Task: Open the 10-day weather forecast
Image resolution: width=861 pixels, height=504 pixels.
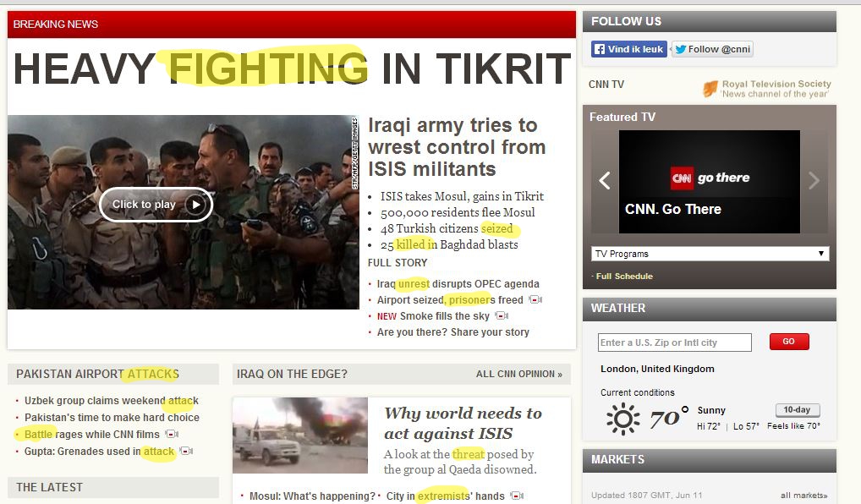Action: 798,409
